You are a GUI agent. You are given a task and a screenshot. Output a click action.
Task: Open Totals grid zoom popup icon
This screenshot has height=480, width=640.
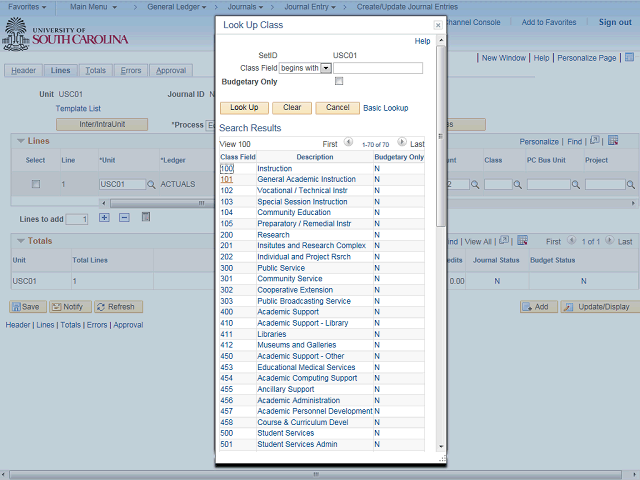click(x=504, y=240)
